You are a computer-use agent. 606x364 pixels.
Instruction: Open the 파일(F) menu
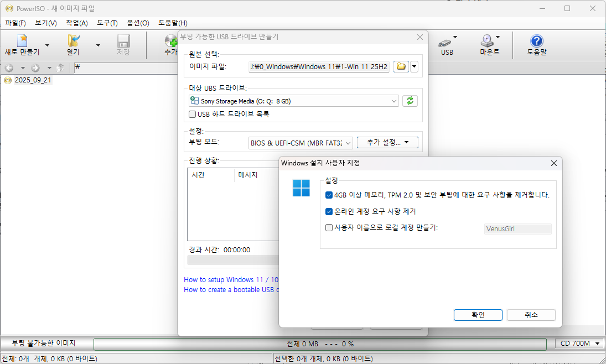tap(15, 23)
